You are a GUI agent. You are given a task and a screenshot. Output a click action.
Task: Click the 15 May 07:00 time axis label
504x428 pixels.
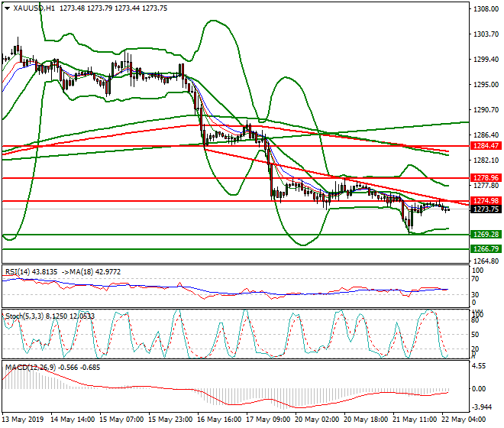(121, 420)
